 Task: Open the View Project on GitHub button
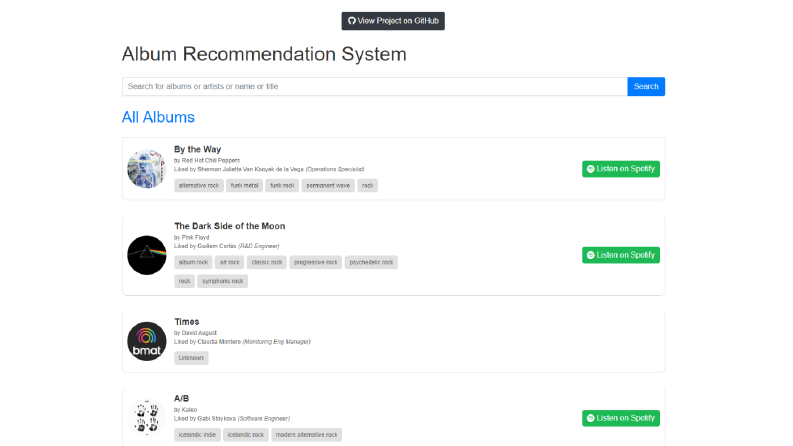click(393, 21)
